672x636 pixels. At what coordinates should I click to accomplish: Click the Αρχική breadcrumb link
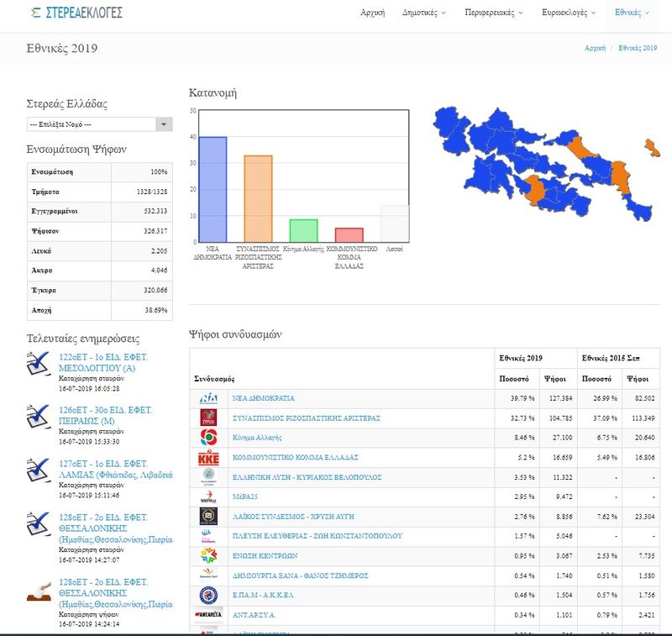coord(595,48)
